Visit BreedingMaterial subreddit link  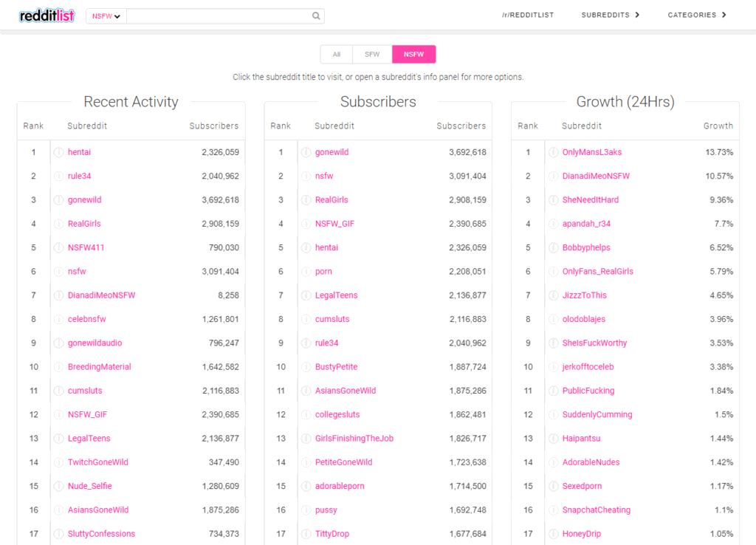pyautogui.click(x=100, y=367)
